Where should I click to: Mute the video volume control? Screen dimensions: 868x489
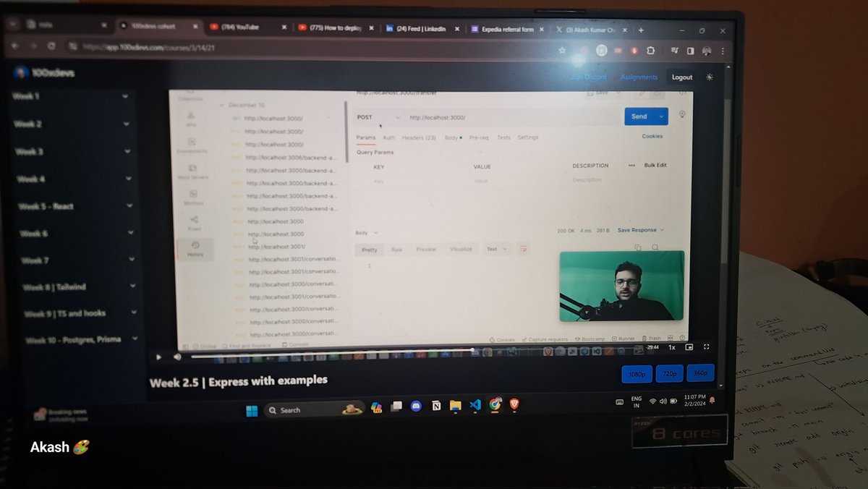pos(176,357)
